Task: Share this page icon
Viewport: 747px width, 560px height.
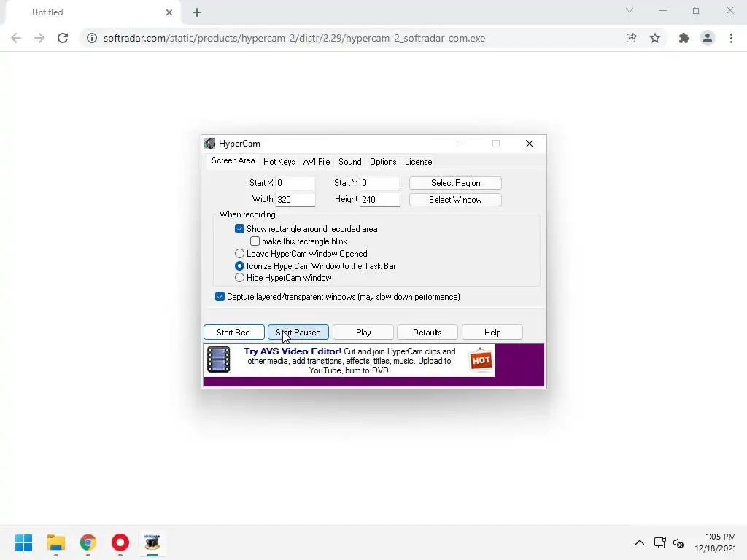Action: click(x=631, y=38)
